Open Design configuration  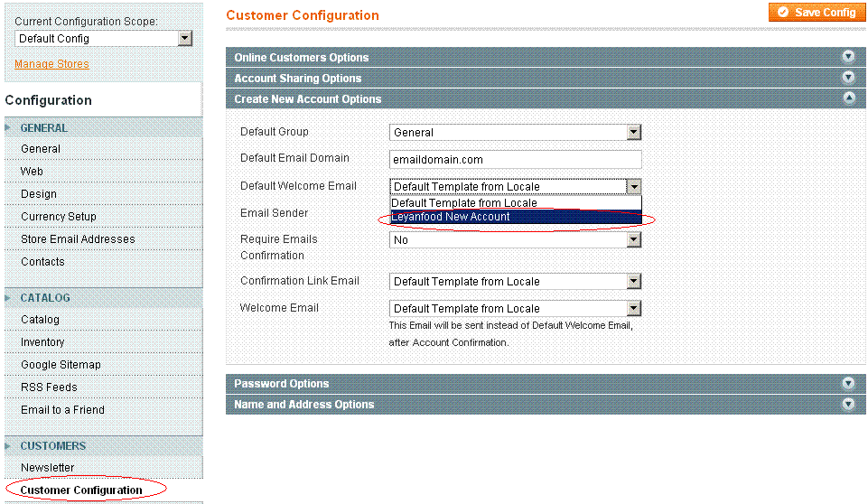coord(39,194)
